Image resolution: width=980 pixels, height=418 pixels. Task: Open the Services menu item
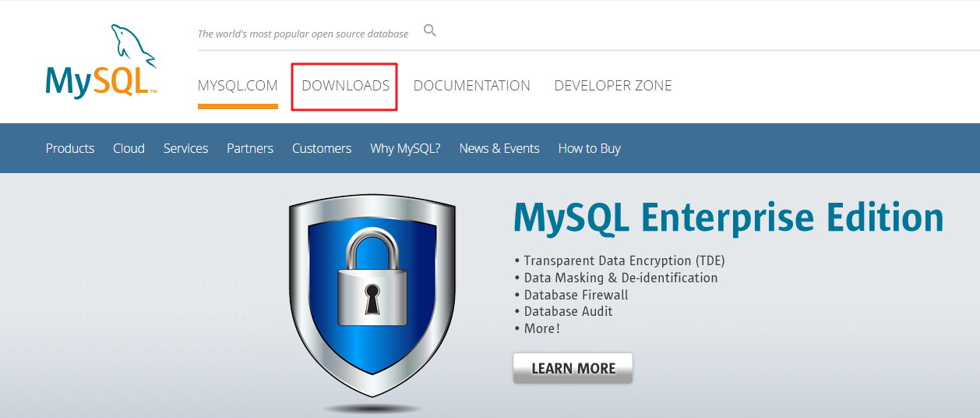(x=185, y=148)
